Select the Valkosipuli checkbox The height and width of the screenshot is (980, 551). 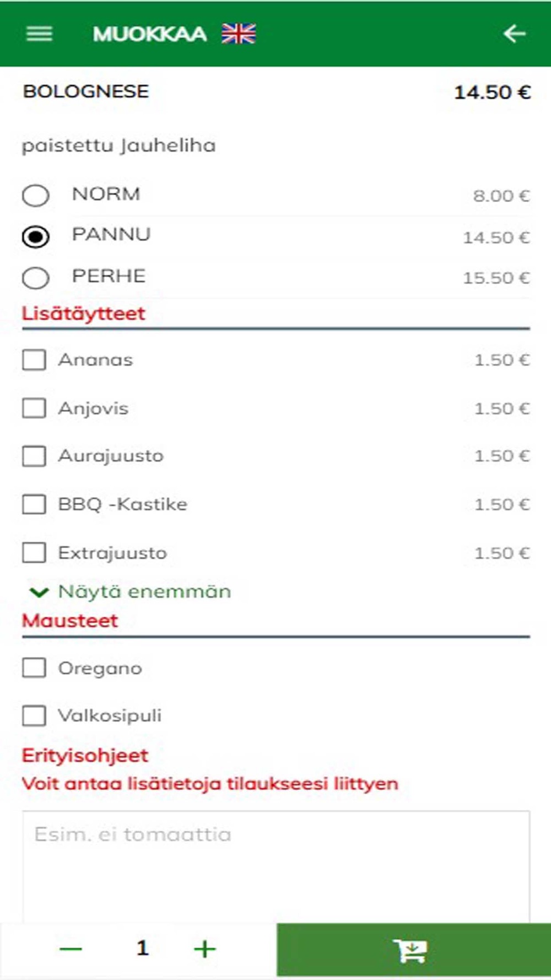(x=34, y=715)
